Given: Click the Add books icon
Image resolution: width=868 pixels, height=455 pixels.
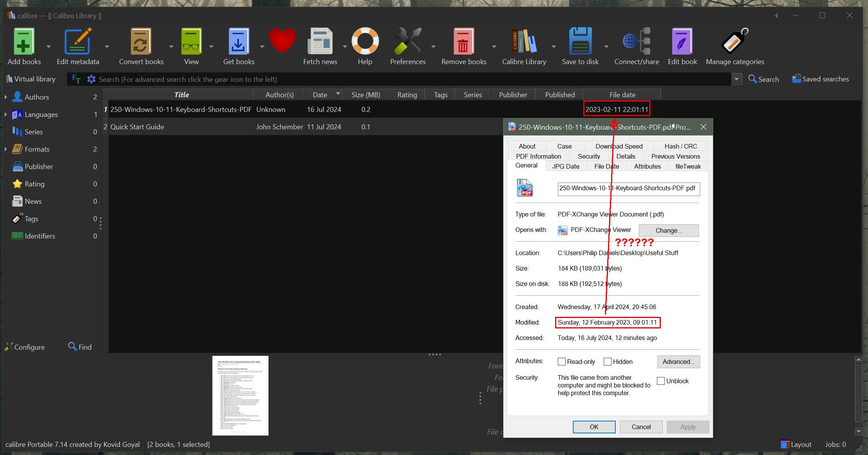Looking at the screenshot, I should coord(24,42).
